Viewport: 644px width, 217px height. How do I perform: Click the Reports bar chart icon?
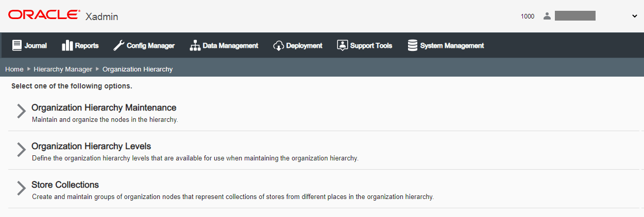(x=67, y=45)
